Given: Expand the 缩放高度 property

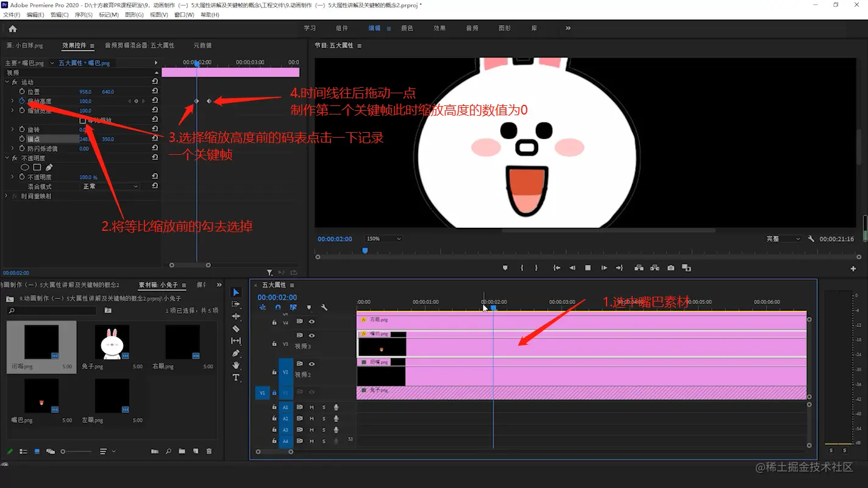Looking at the screenshot, I should click(13, 101).
